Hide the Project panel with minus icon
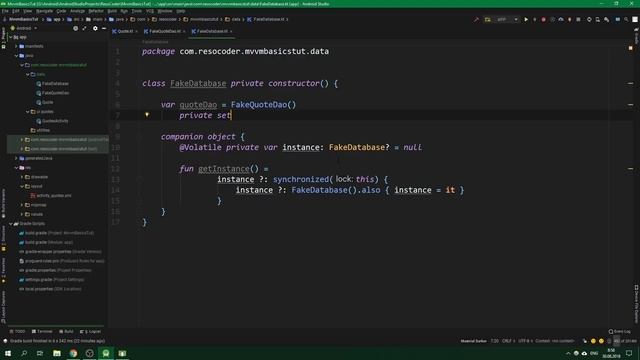Image resolution: width=640 pixels, height=360 pixels. [x=104, y=28]
